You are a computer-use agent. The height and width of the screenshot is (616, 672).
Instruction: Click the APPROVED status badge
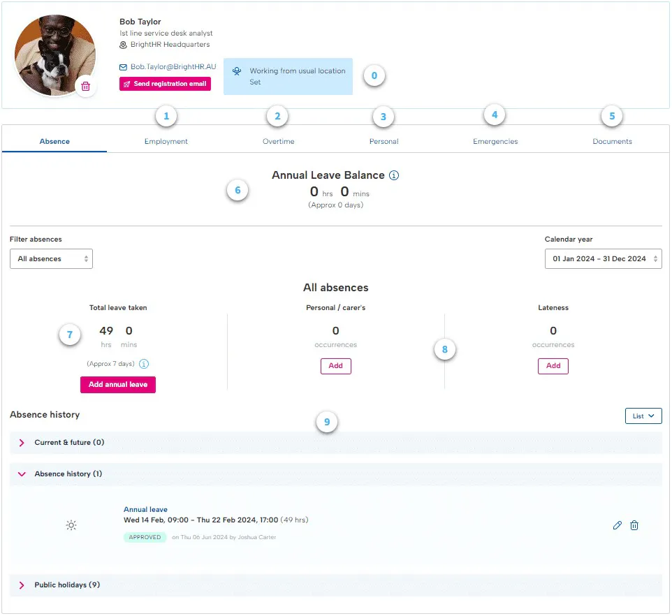coord(145,537)
